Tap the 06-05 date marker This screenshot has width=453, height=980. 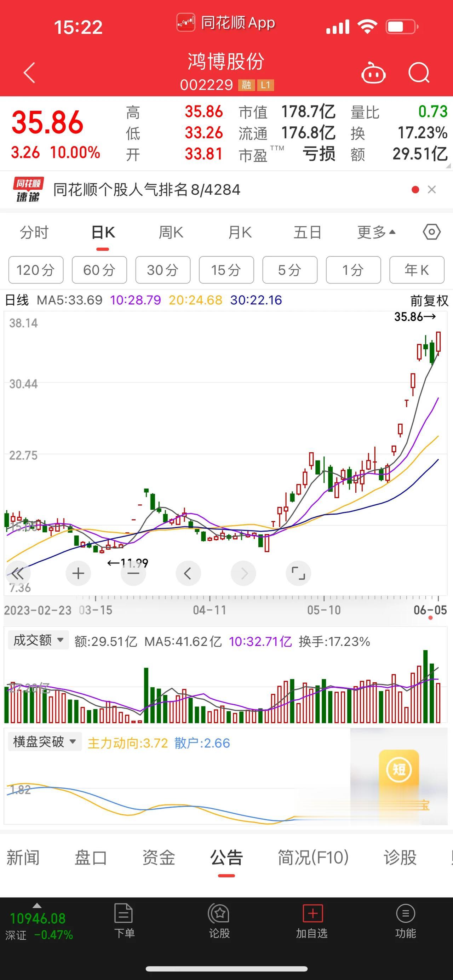(x=430, y=610)
